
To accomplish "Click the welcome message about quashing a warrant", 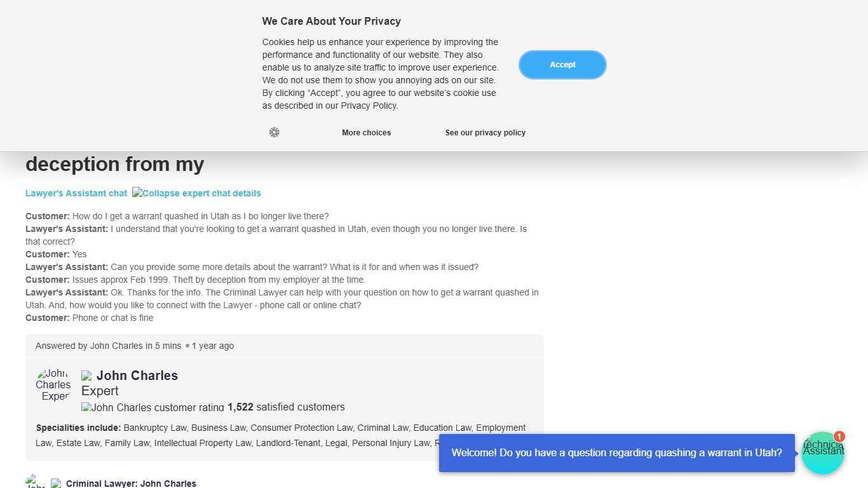I will click(616, 453).
